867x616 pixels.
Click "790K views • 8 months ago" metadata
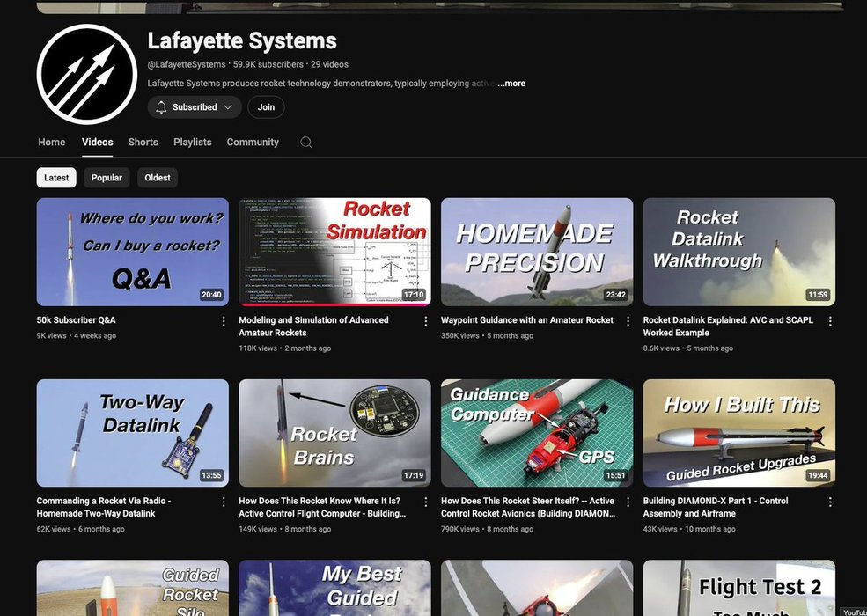coord(487,529)
